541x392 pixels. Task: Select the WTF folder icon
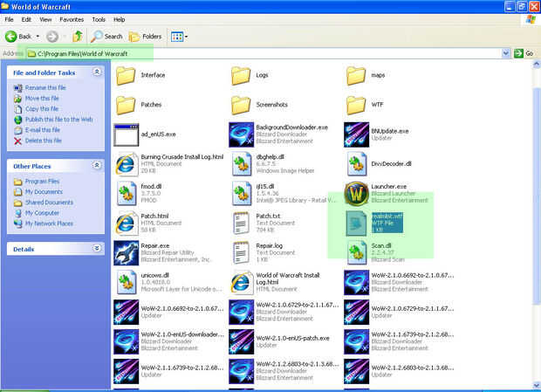click(356, 105)
